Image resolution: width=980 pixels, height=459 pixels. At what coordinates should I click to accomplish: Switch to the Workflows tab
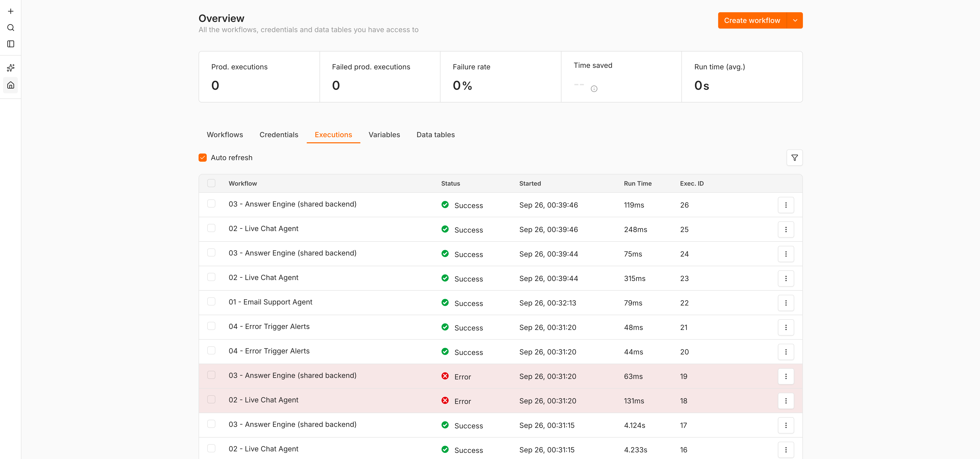[225, 135]
